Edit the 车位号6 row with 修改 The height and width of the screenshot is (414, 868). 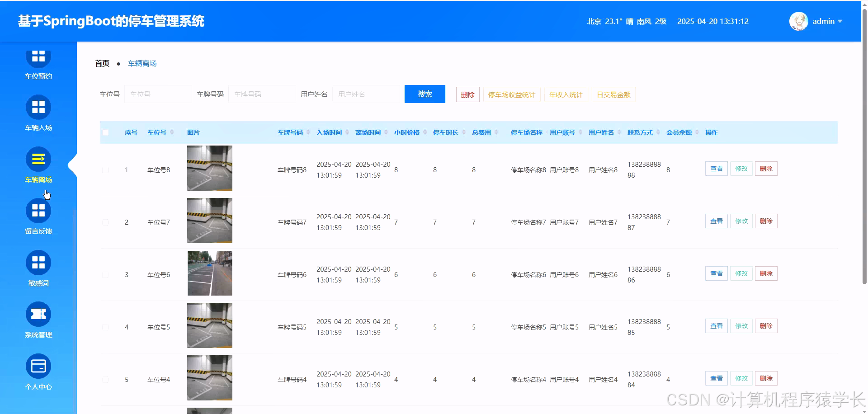point(741,273)
